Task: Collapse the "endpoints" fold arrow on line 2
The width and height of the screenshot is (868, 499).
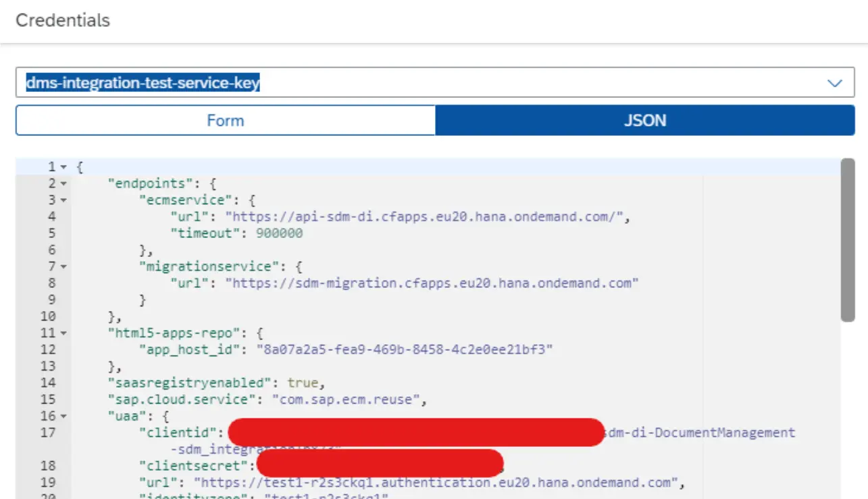Action: pos(63,183)
